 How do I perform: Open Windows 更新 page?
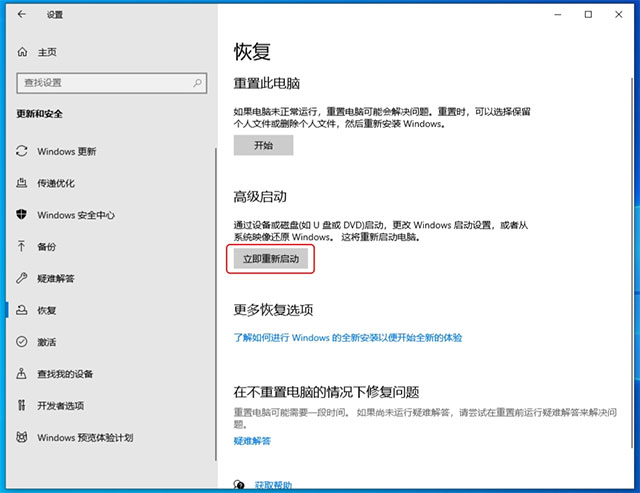click(x=67, y=151)
